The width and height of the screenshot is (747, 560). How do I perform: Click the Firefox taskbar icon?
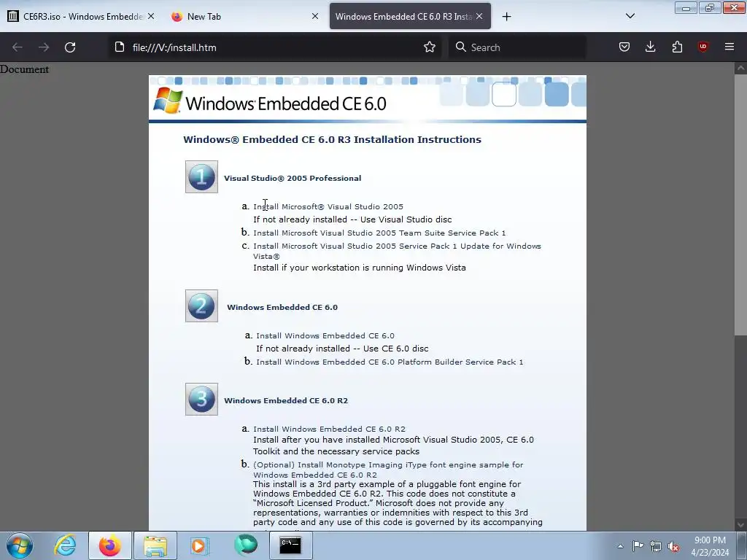[109, 545]
